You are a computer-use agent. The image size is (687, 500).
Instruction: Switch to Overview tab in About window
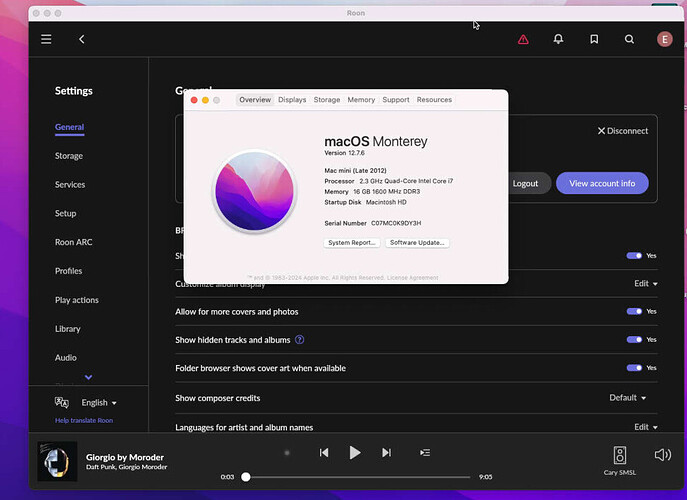pos(255,100)
